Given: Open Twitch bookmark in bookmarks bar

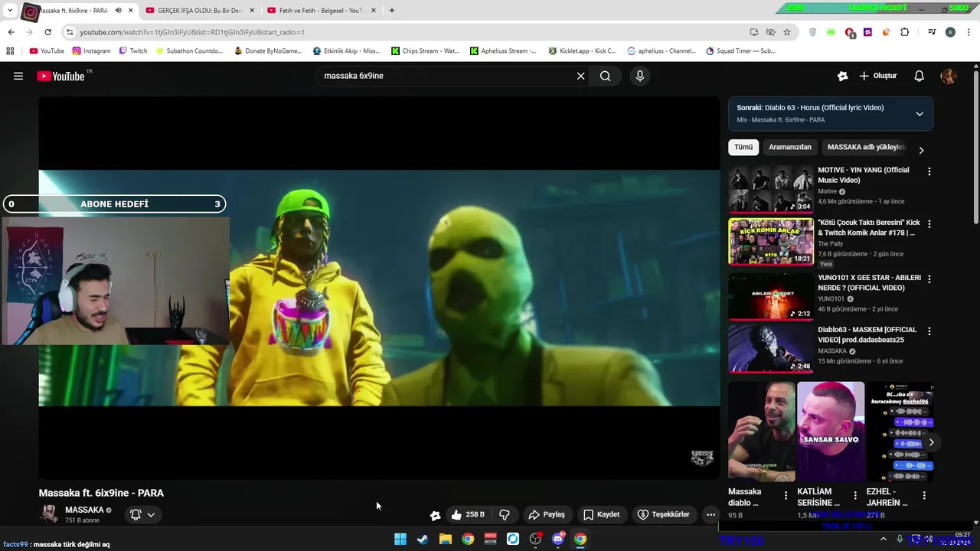Looking at the screenshot, I should click(x=132, y=51).
